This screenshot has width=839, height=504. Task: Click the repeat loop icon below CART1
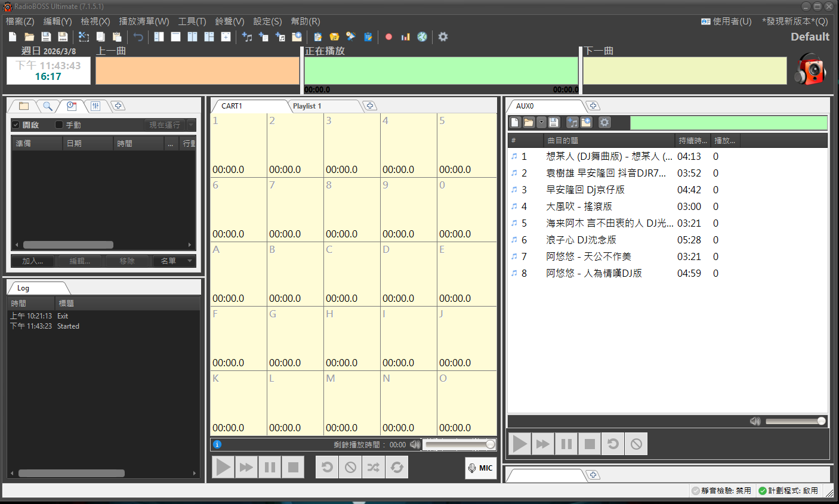pos(397,467)
